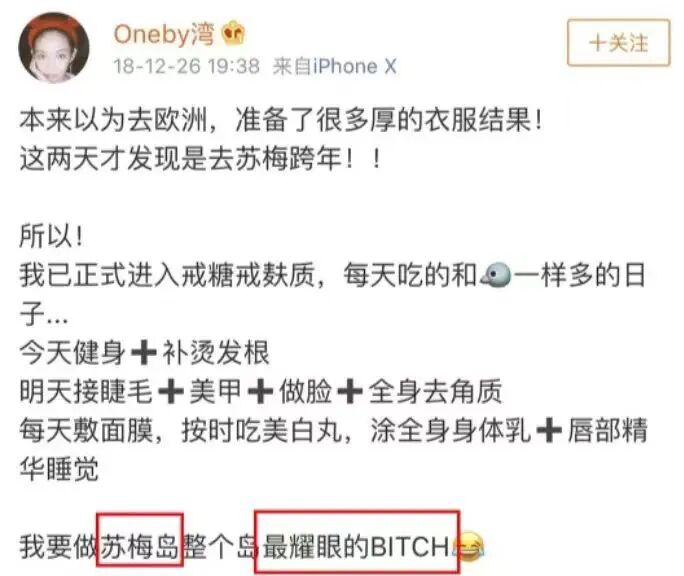The image size is (684, 576).
Task: Click the crown VIP badge icon
Action: 234,33
